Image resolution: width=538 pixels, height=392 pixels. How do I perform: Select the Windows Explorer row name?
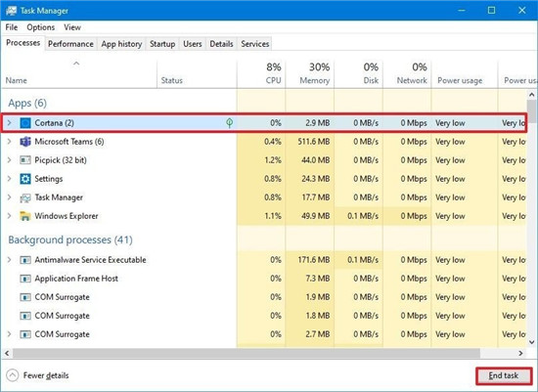(67, 216)
